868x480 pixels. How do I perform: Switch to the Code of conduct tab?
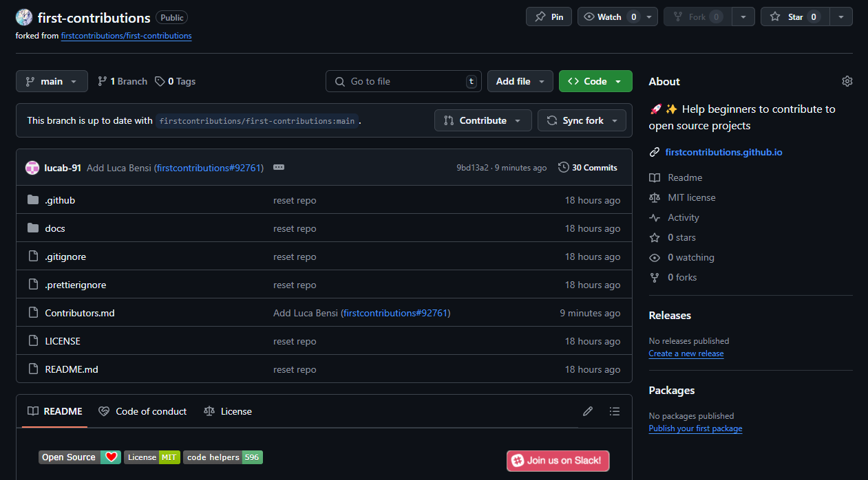(142, 411)
